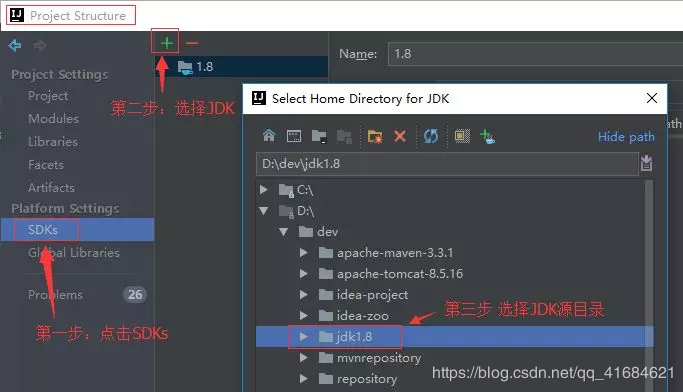Click the Home directory icon in dialog toolbar
Viewport: 683px width, 392px height.
point(269,136)
